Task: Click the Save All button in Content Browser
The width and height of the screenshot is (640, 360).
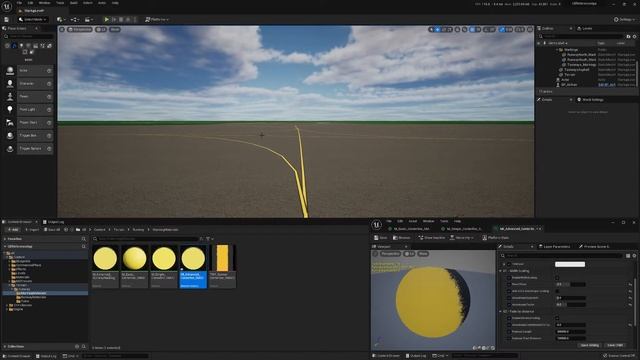Action: pyautogui.click(x=52, y=230)
